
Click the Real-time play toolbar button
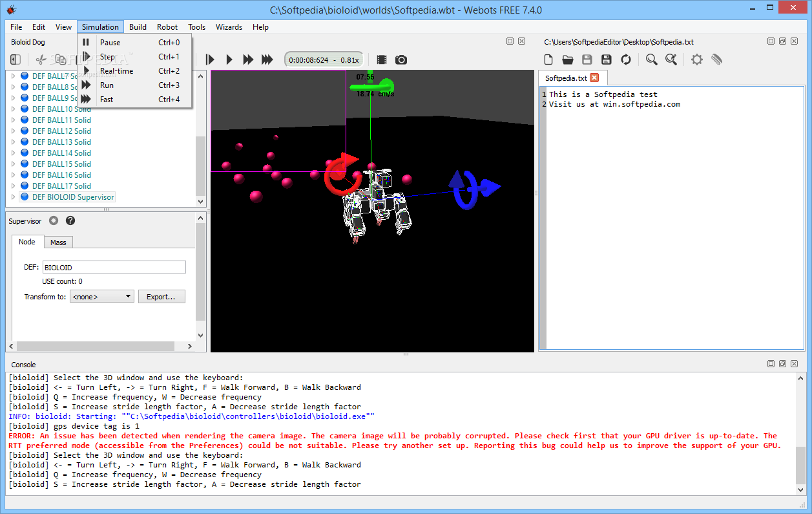coord(229,59)
